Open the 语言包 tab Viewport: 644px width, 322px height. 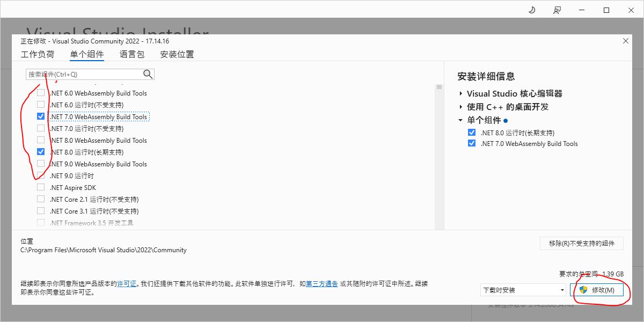tap(132, 54)
